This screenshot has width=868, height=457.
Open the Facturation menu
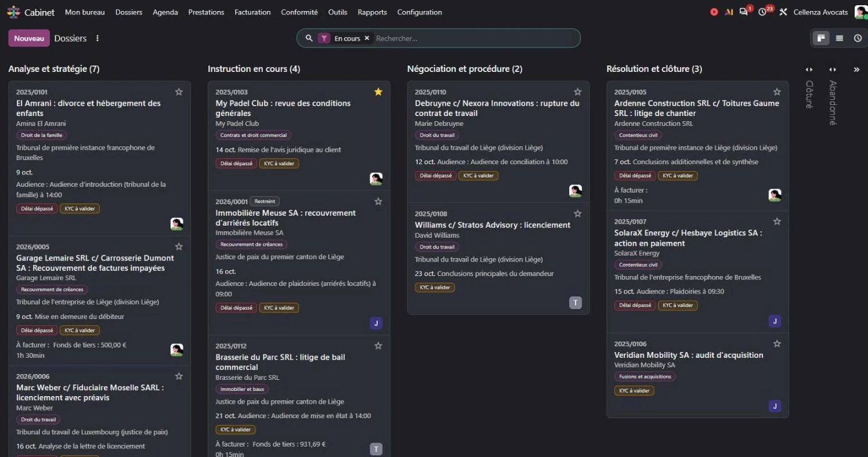click(252, 12)
